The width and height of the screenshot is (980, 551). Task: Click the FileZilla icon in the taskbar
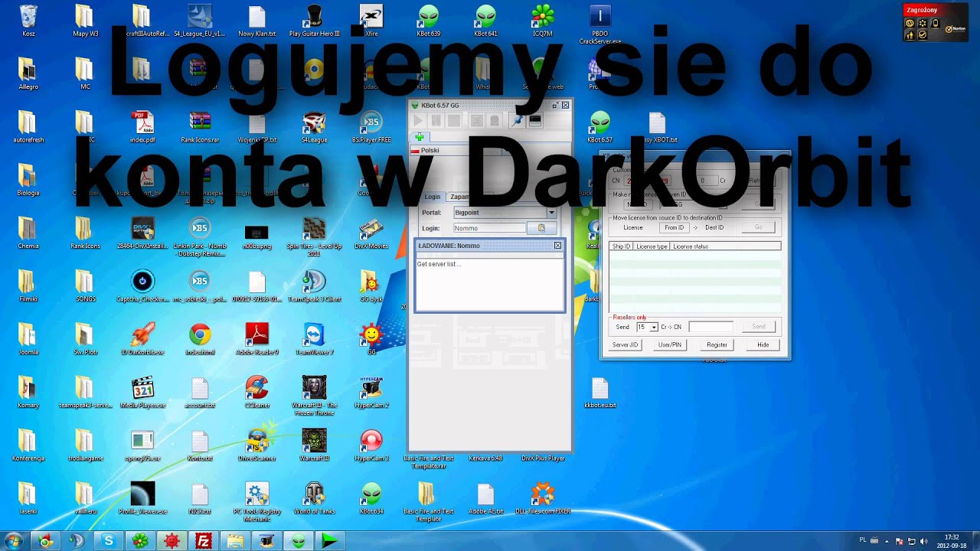[x=203, y=541]
